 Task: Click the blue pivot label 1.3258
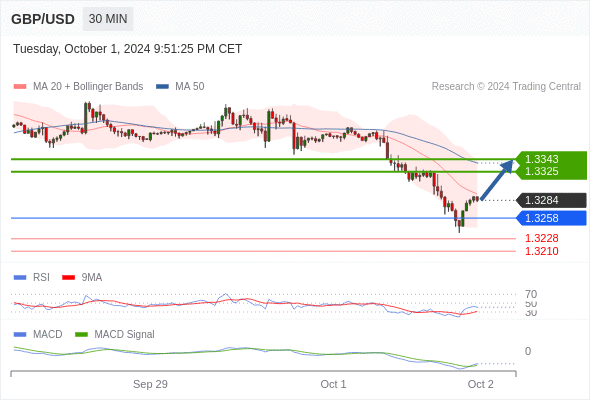[x=551, y=218]
